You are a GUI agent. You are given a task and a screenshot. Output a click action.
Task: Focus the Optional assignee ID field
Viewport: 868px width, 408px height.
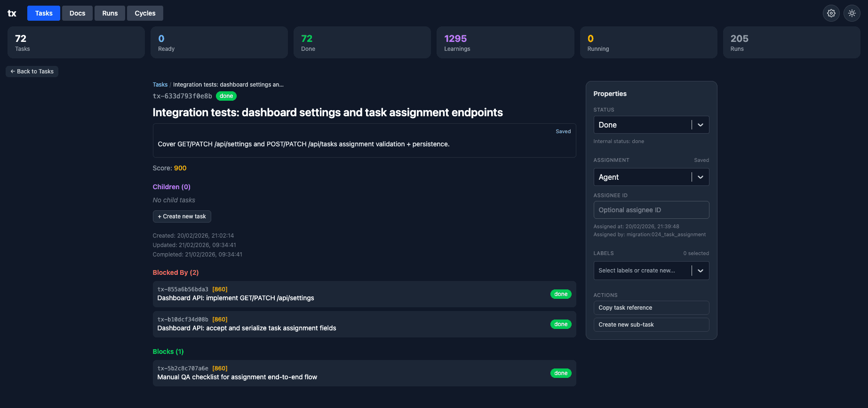pyautogui.click(x=651, y=210)
